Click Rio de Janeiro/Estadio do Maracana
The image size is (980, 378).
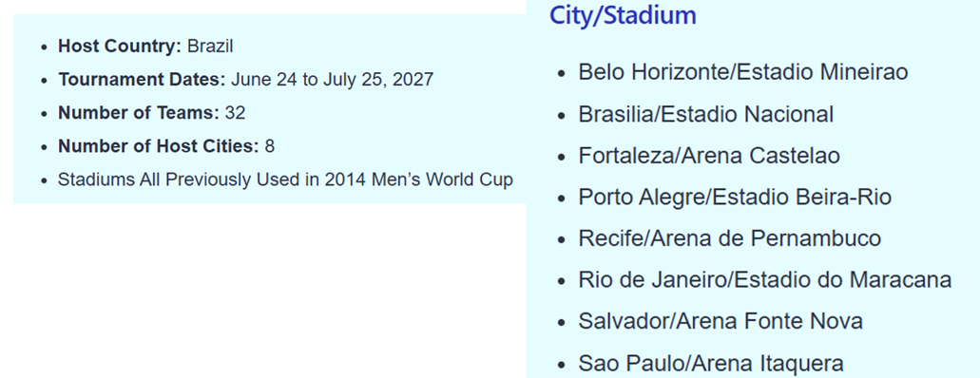764,280
